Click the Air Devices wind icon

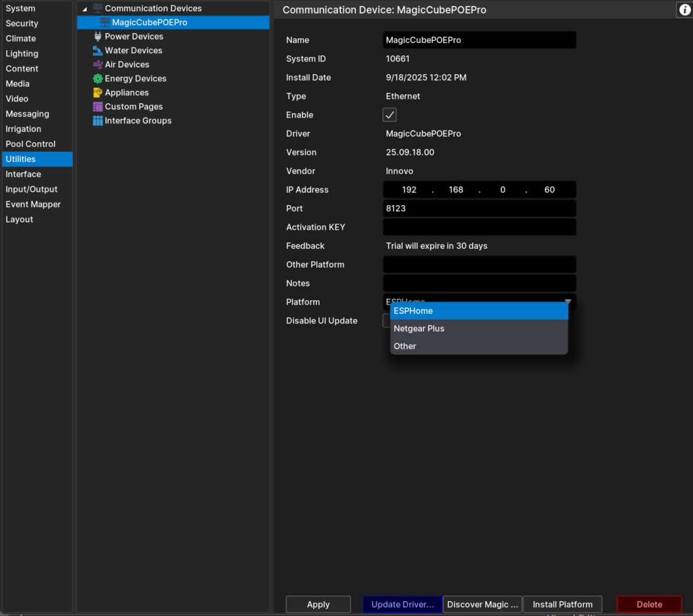(x=98, y=64)
